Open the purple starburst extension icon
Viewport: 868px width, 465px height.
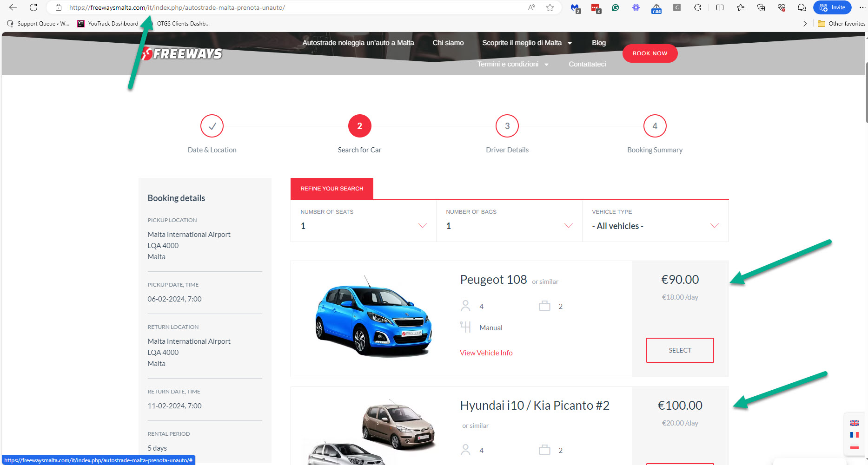[x=636, y=7]
